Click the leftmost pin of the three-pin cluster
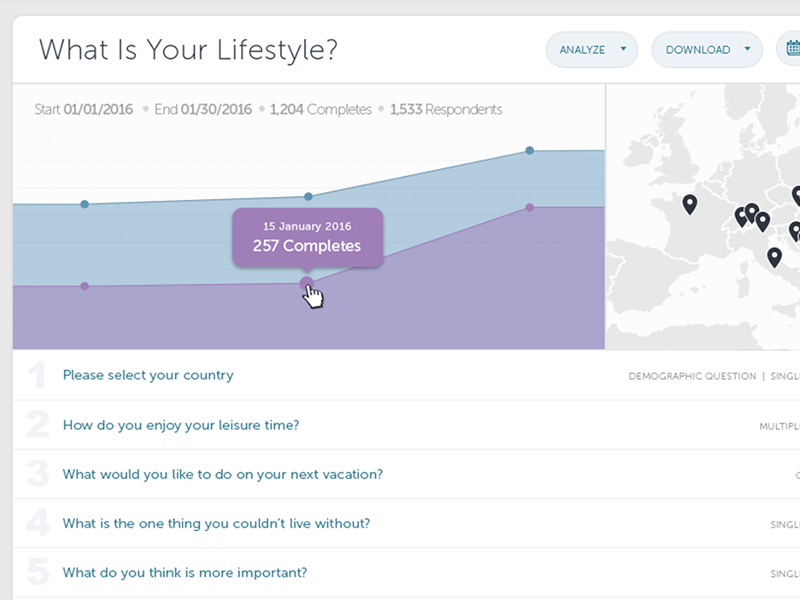 [x=741, y=216]
